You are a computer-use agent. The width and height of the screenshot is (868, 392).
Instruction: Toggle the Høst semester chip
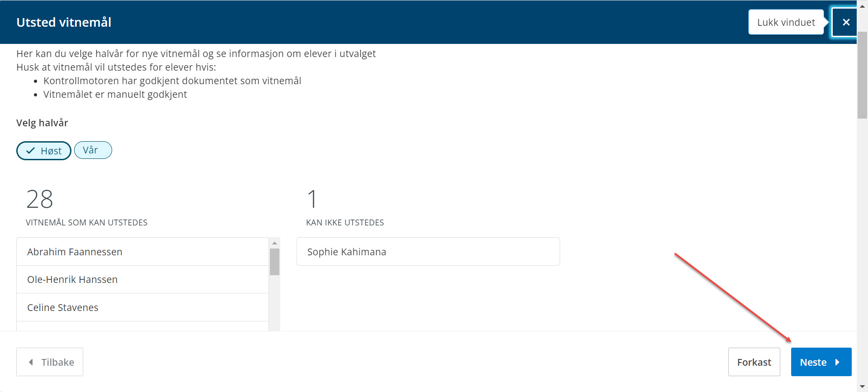[44, 151]
